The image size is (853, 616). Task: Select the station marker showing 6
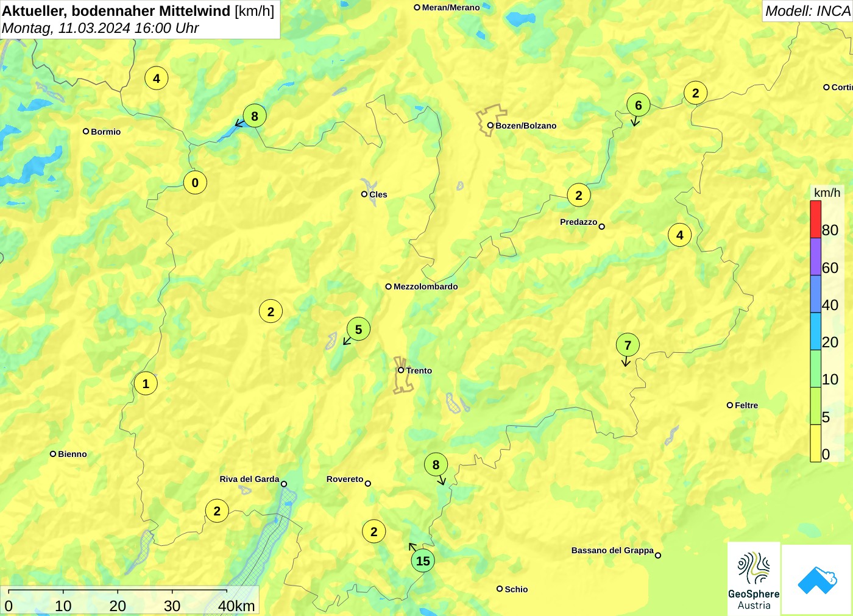(x=639, y=105)
